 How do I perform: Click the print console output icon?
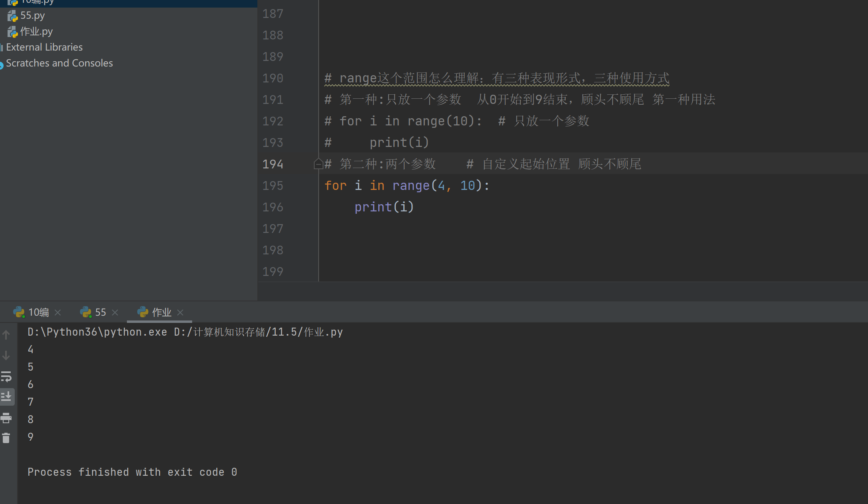click(x=6, y=418)
